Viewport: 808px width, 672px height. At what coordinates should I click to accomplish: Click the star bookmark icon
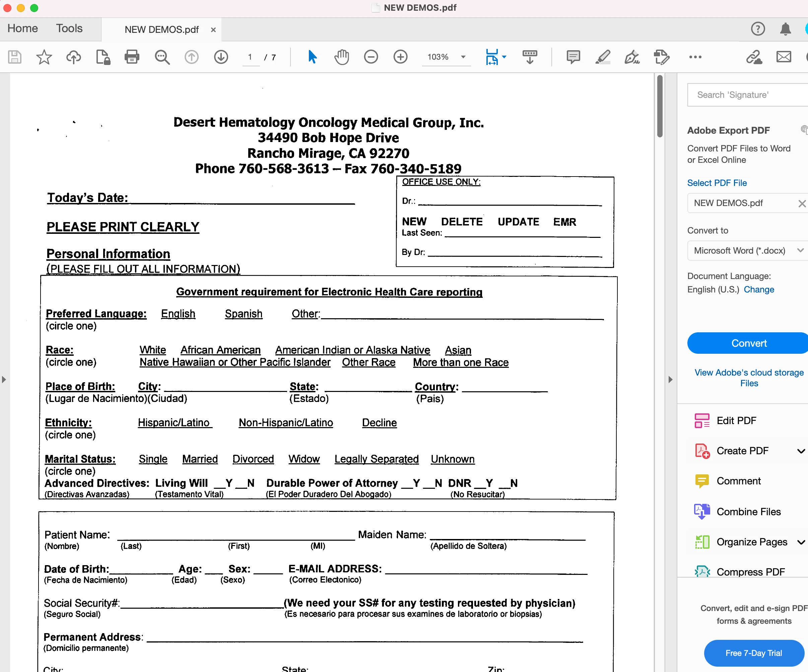pos(44,57)
